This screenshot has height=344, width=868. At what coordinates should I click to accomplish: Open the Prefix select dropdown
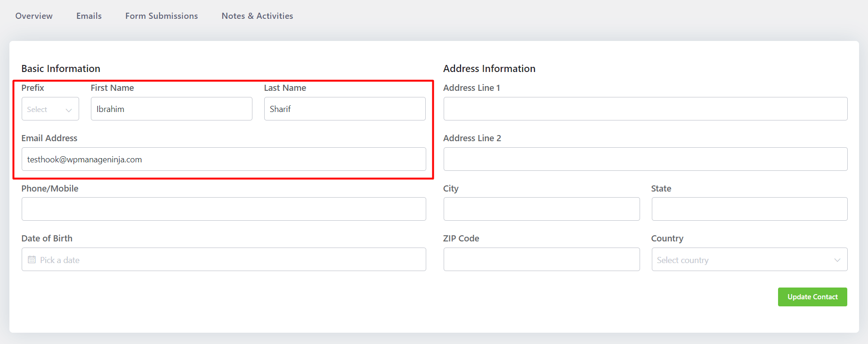point(50,109)
